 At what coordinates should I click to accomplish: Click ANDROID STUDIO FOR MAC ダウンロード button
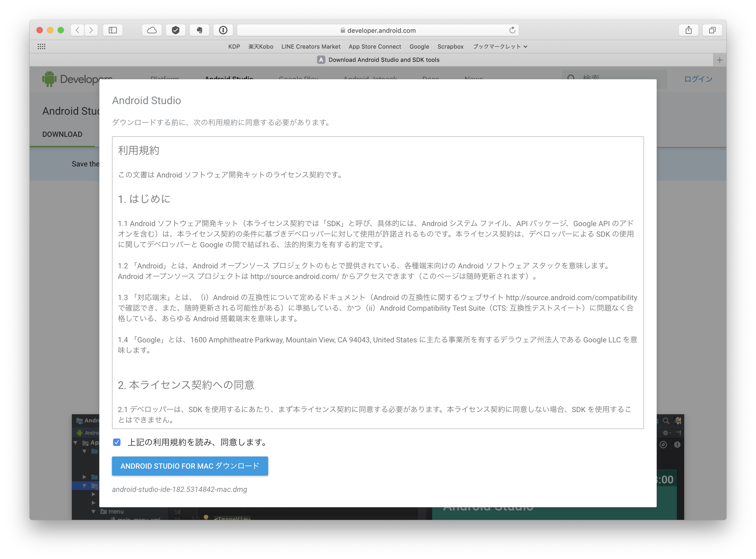coord(190,466)
